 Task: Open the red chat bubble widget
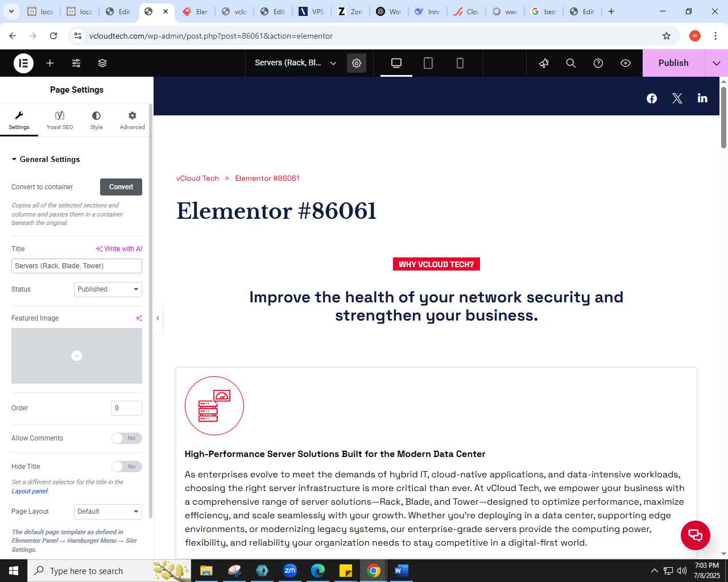tap(696, 535)
